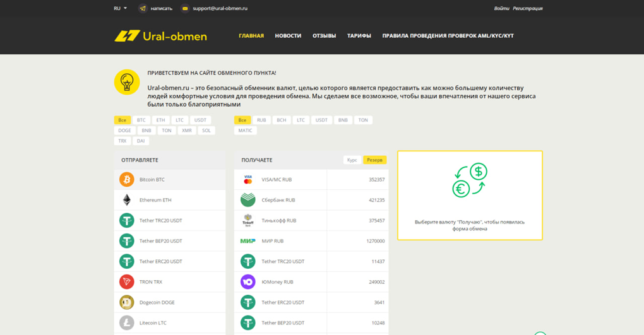Viewport: 644px width, 335px height.
Task: Select the TRON TRX red icon
Action: point(127,282)
